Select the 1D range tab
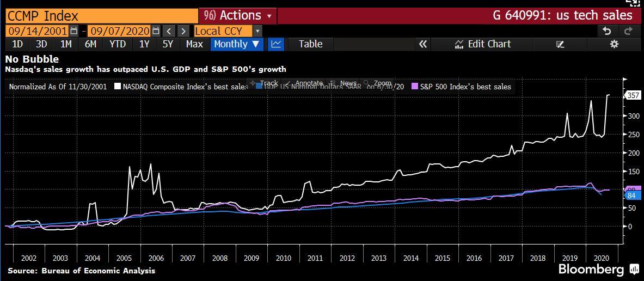 point(17,44)
